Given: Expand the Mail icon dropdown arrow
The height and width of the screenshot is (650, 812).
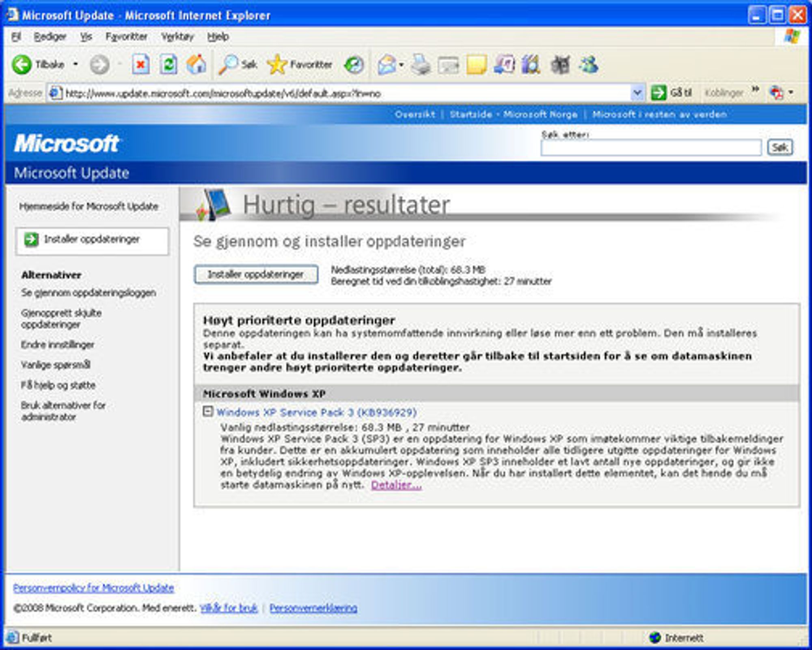Looking at the screenshot, I should click(x=402, y=65).
